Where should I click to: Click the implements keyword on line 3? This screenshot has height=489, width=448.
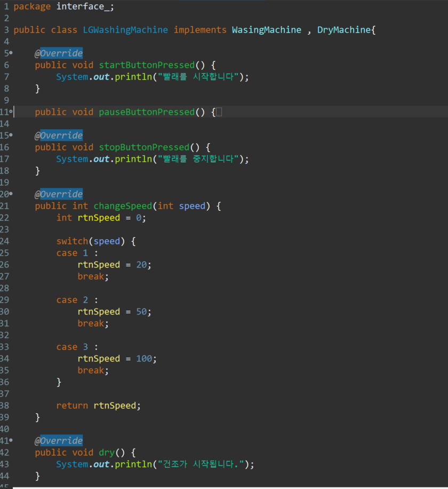click(x=200, y=30)
